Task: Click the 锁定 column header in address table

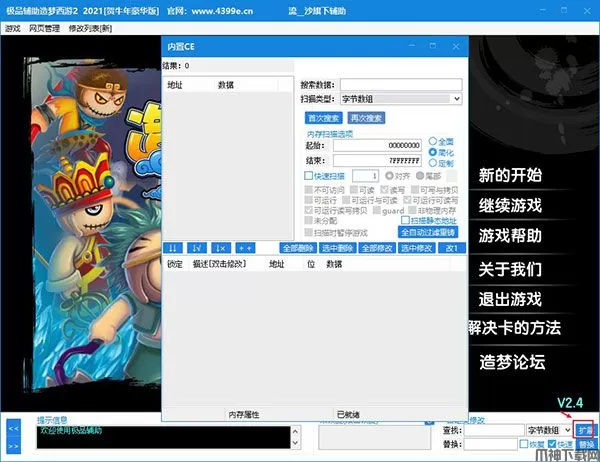Action: tap(175, 264)
